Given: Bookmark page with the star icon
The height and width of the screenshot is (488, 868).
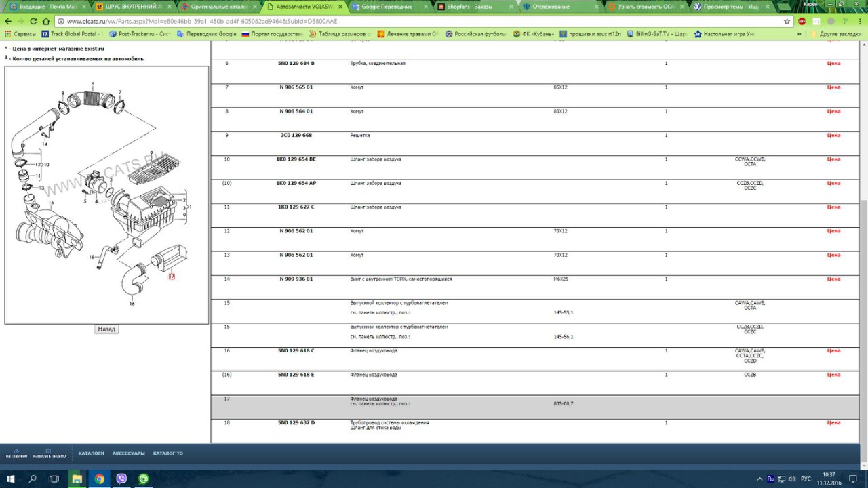Looking at the screenshot, I should [787, 21].
